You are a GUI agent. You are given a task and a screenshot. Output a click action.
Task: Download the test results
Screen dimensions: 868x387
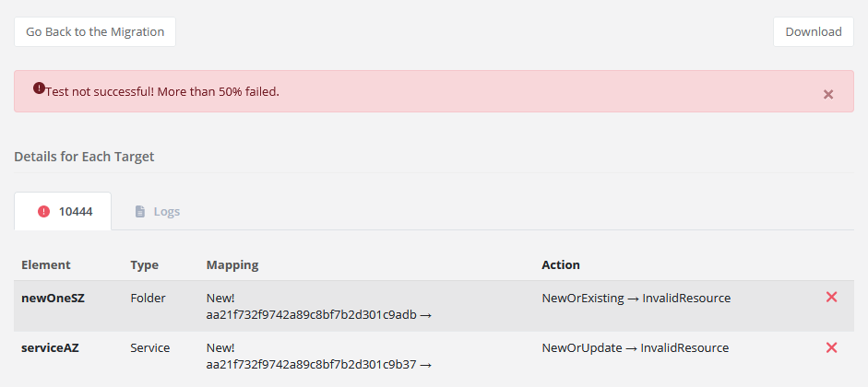[x=813, y=31]
